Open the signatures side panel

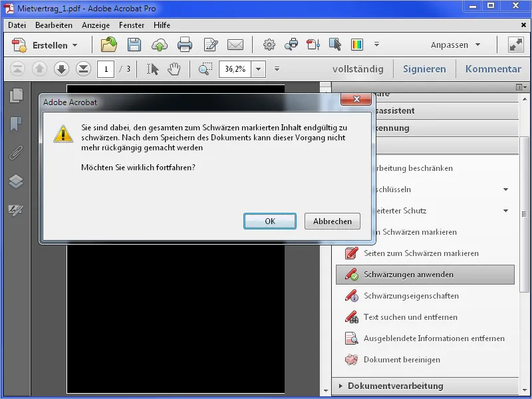tap(16, 210)
